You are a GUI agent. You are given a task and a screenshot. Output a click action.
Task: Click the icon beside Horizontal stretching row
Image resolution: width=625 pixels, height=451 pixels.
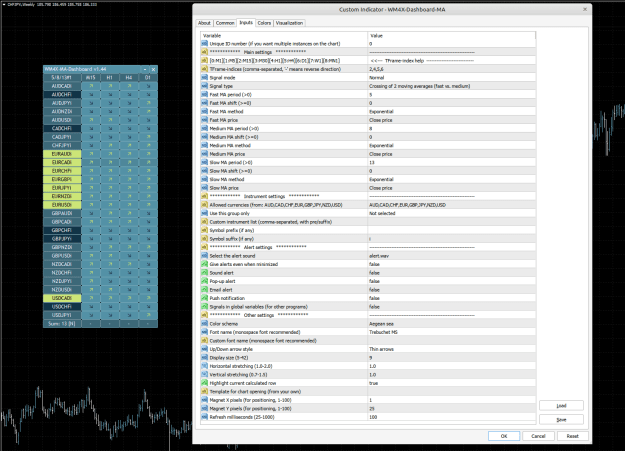[x=204, y=366]
